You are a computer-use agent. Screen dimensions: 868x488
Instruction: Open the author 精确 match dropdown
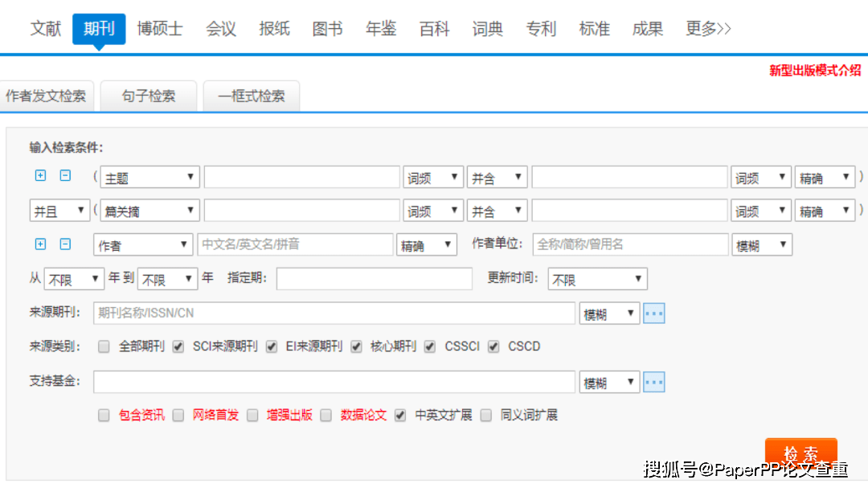click(426, 245)
